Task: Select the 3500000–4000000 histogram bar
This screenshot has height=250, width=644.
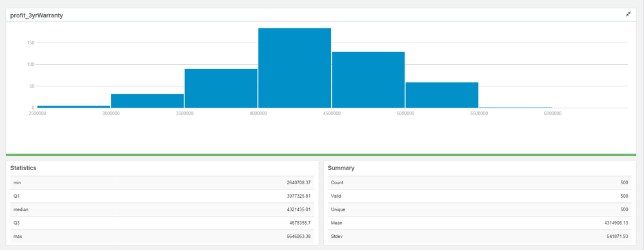Action: point(221,88)
